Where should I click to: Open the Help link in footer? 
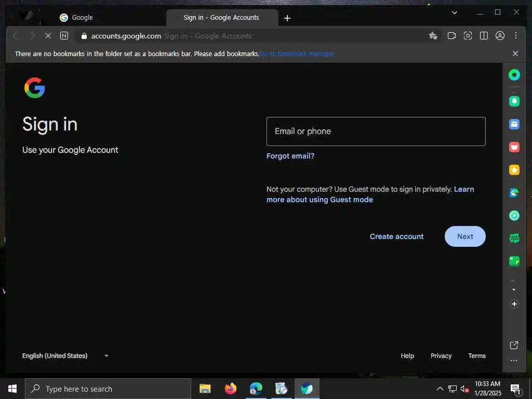pos(407,355)
